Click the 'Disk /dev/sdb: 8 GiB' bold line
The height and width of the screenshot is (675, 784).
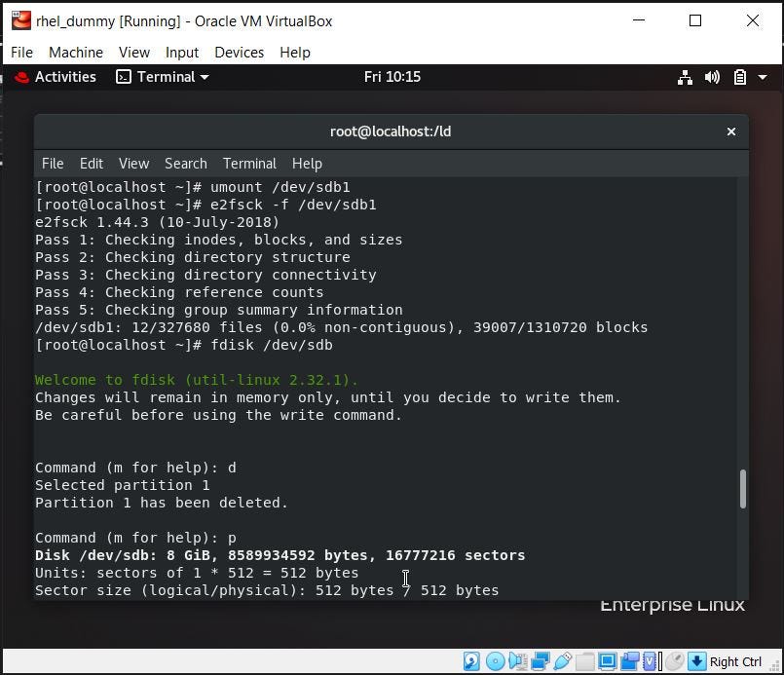click(x=280, y=555)
